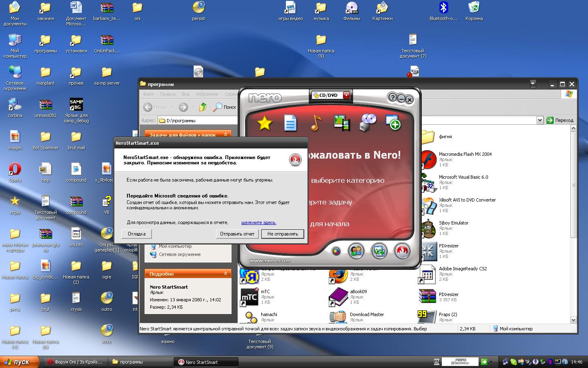The image size is (588, 368).
Task: Open the user group icon in Nero
Action: [x=356, y=251]
